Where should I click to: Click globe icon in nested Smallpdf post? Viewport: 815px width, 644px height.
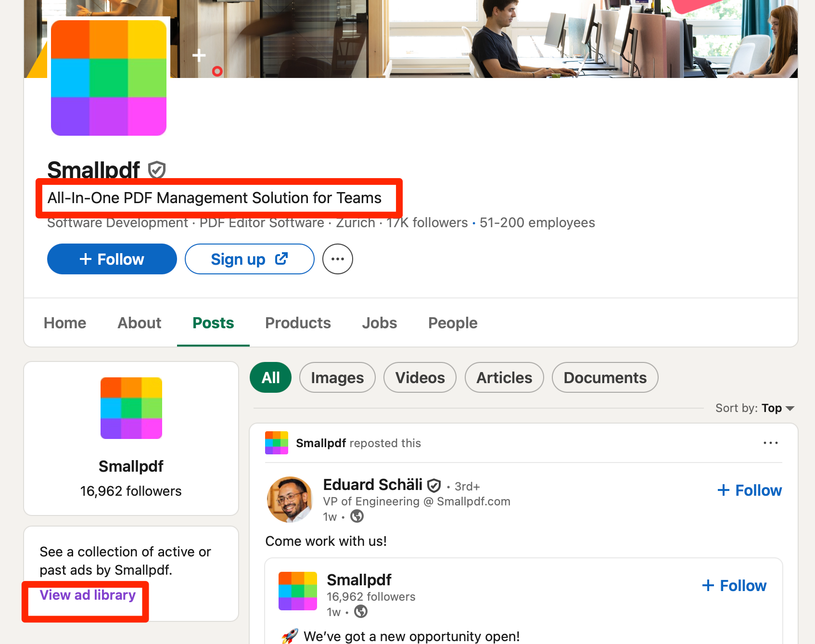point(361,611)
